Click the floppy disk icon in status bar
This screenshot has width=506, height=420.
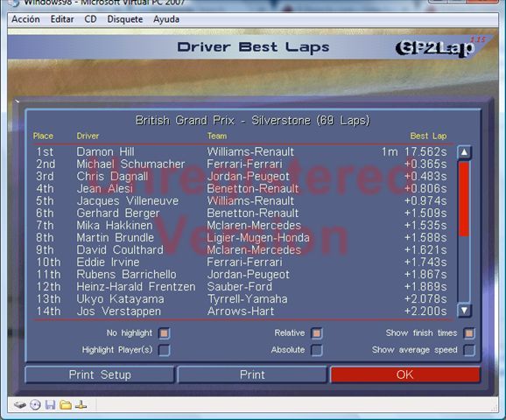coord(50,404)
